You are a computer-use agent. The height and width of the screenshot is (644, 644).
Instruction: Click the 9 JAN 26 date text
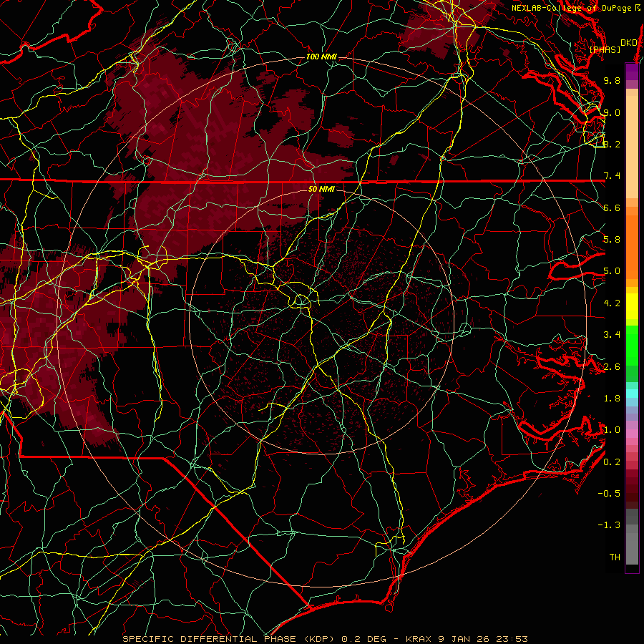(465, 639)
